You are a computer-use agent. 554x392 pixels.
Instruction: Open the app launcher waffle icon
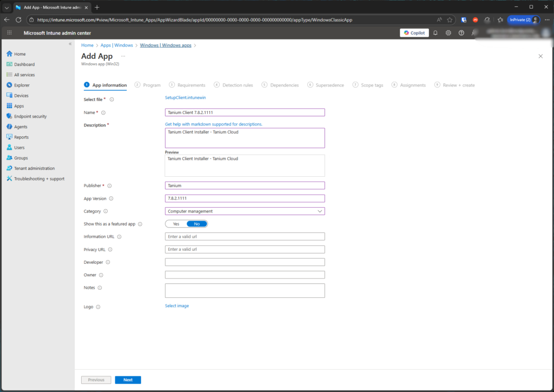[x=9, y=33]
